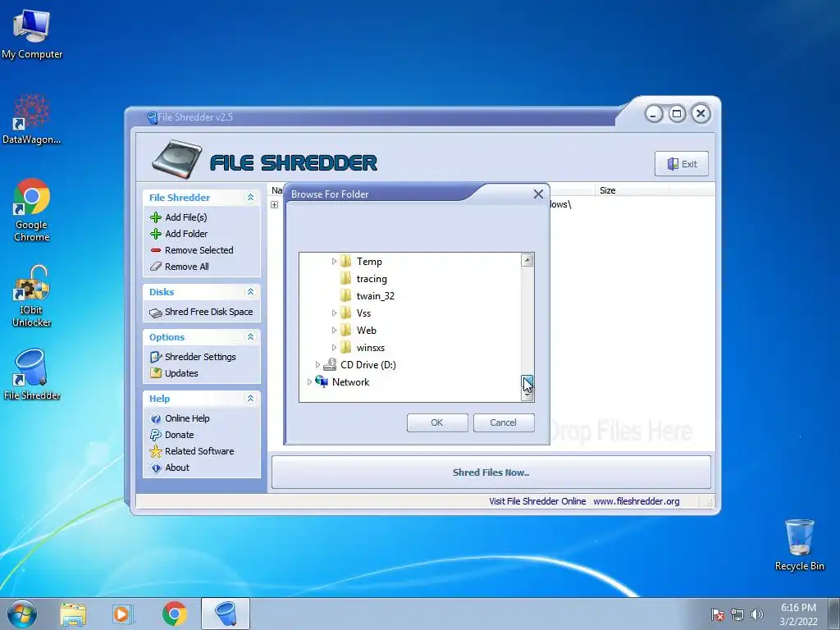Cancel the Browse For Folder dialog
Image resolution: width=840 pixels, height=630 pixels.
[x=504, y=422]
